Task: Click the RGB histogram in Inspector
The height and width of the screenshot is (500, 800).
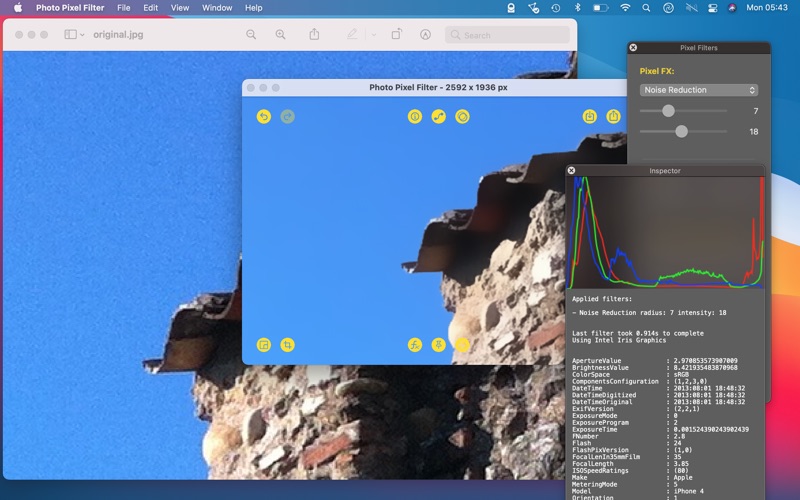Action: click(665, 233)
